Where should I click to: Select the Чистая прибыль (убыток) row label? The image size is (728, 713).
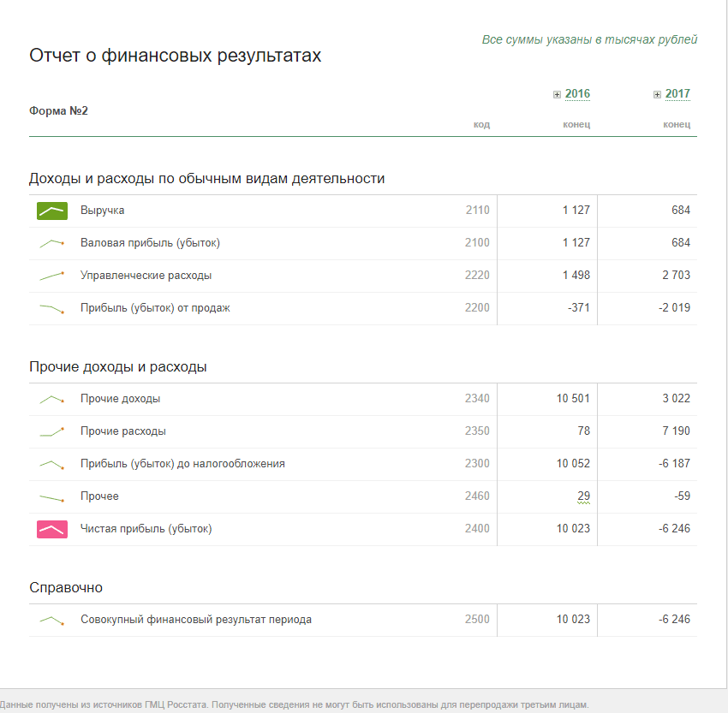coord(146,529)
